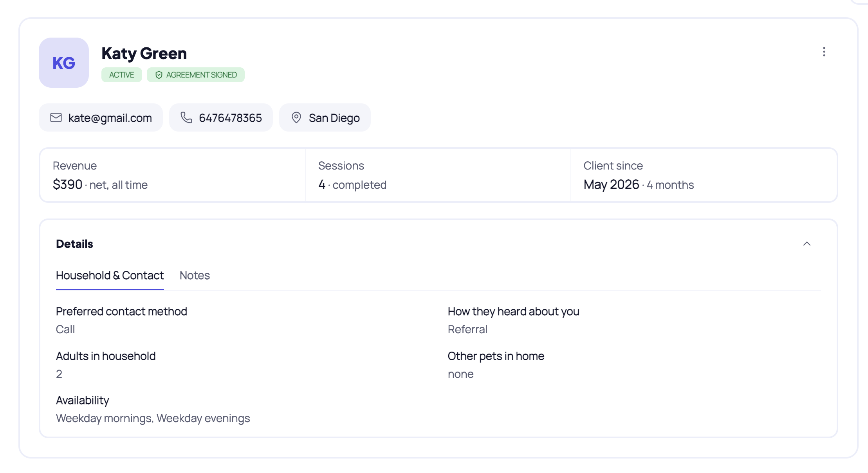Click the San Diego location chip

click(325, 117)
